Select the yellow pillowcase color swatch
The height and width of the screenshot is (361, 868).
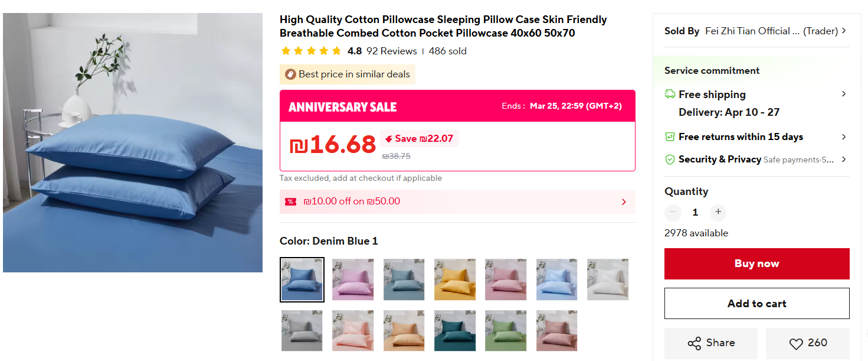pos(455,279)
